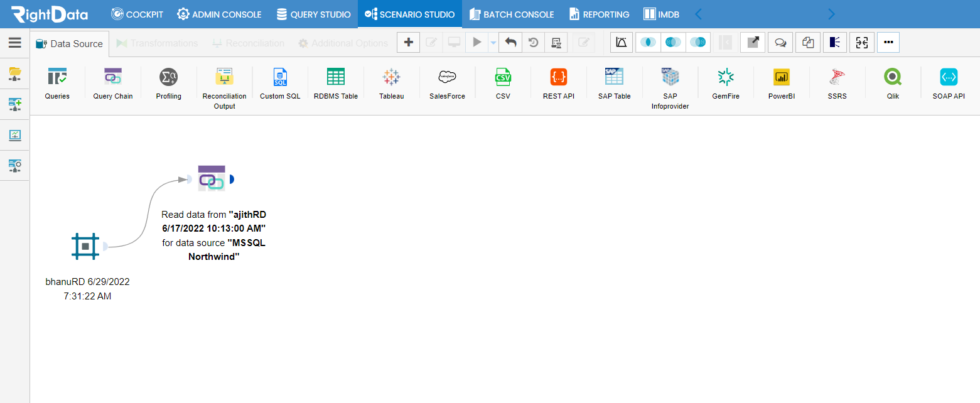Open scenario settings in sidebar
Image resolution: width=980 pixels, height=403 pixels.
tap(15, 166)
